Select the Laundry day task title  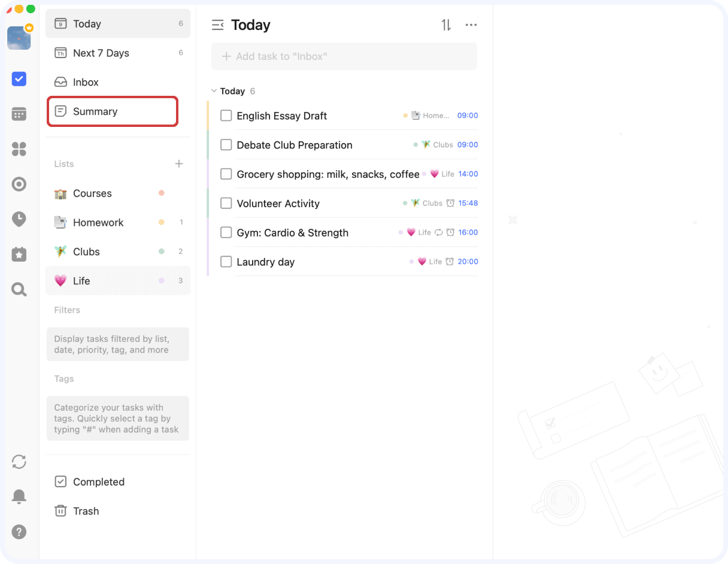pos(266,262)
